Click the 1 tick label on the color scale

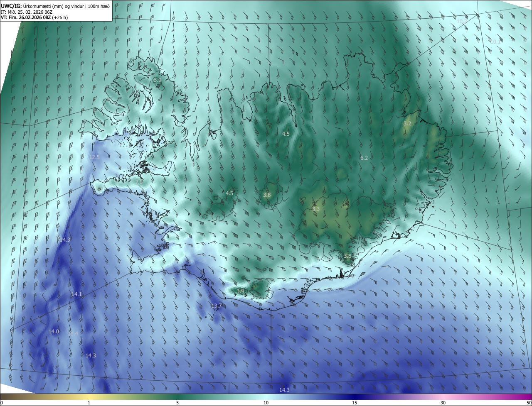coord(89,403)
